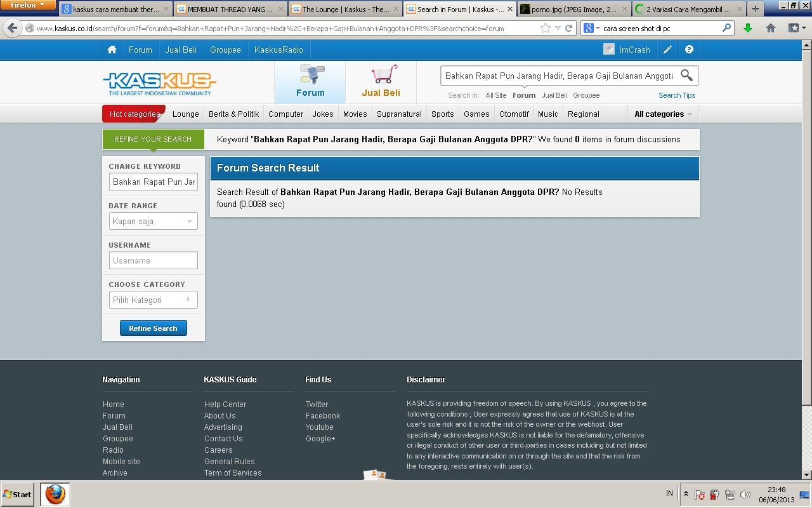Bookmark page with star icon
812x508 pixels.
point(545,28)
